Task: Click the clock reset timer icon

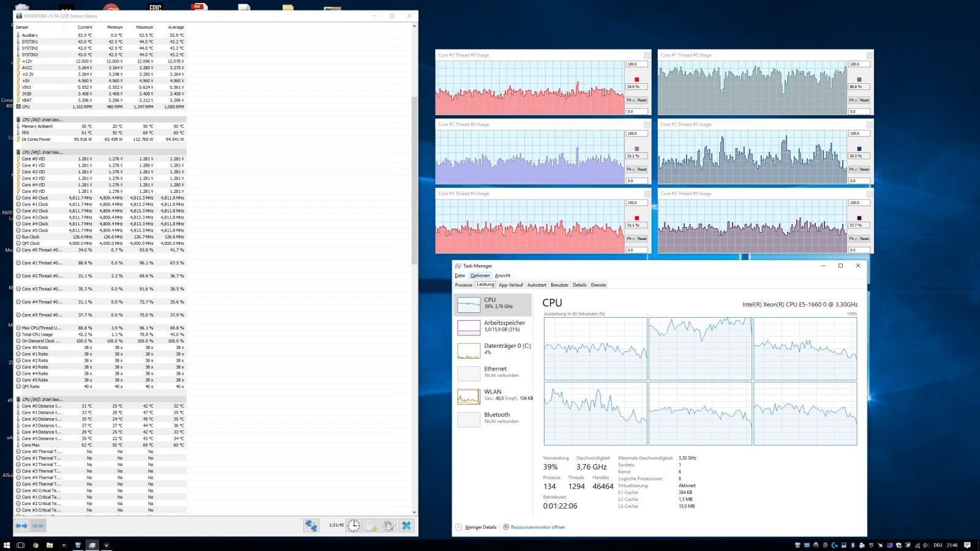Action: (354, 525)
